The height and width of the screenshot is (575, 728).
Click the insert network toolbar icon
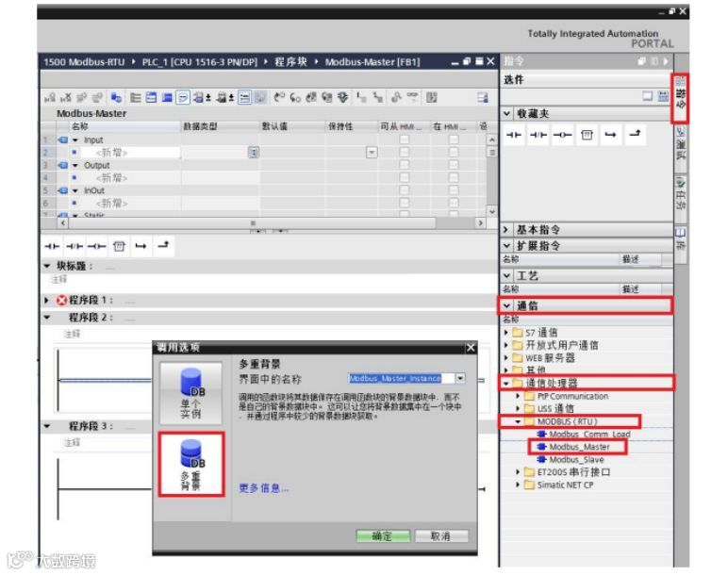[x=50, y=97]
